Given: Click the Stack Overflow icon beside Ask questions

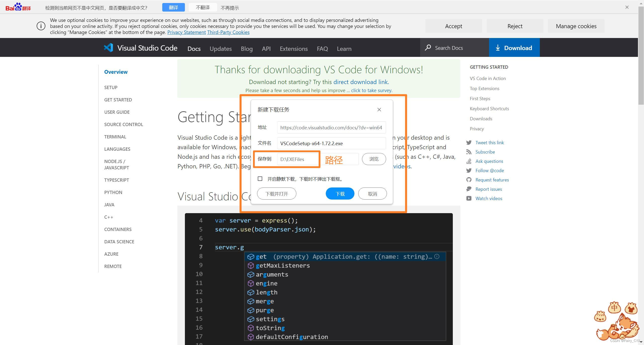Looking at the screenshot, I should [x=469, y=161].
